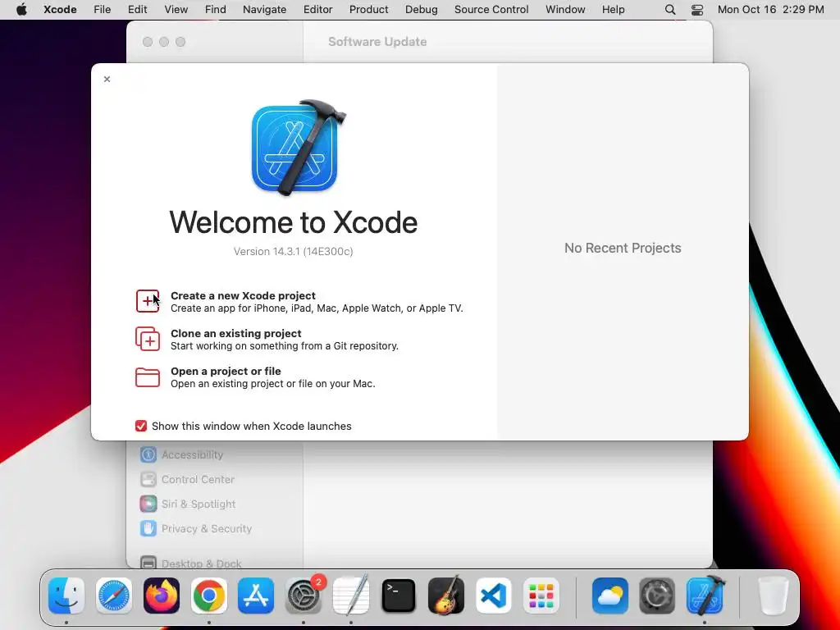Viewport: 840px width, 630px height.
Task: Click the Accessibility icon in Settings sidebar
Action: click(x=148, y=454)
